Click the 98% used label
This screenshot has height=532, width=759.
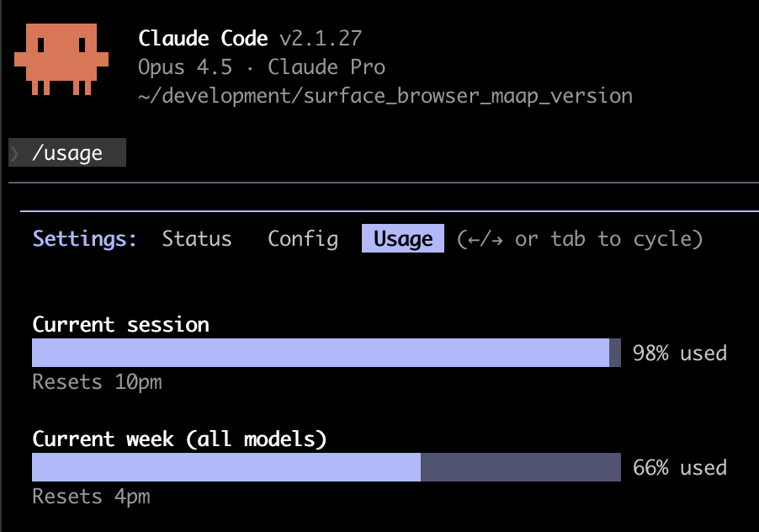coord(680,353)
